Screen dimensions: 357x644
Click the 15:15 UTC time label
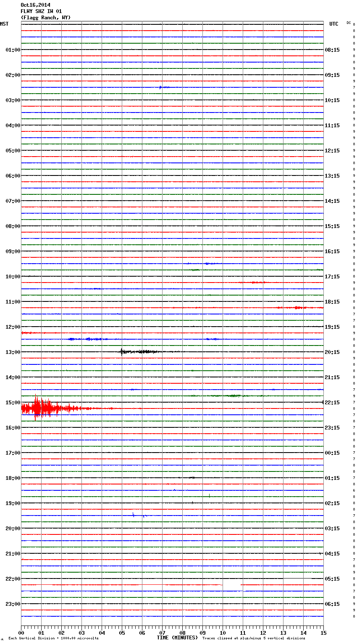332,226
